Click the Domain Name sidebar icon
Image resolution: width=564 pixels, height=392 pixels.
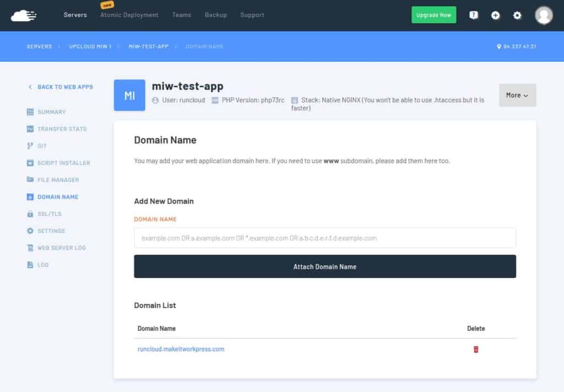[30, 197]
